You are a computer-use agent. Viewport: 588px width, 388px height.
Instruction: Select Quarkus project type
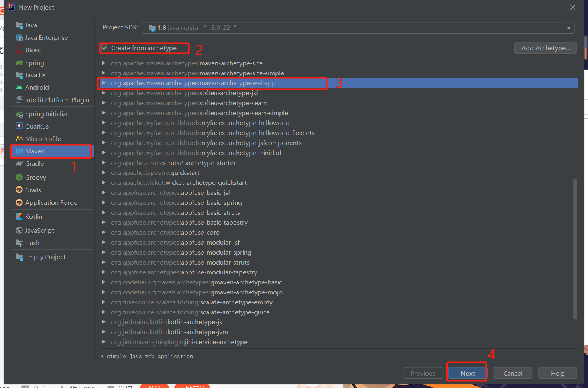[x=52, y=126]
